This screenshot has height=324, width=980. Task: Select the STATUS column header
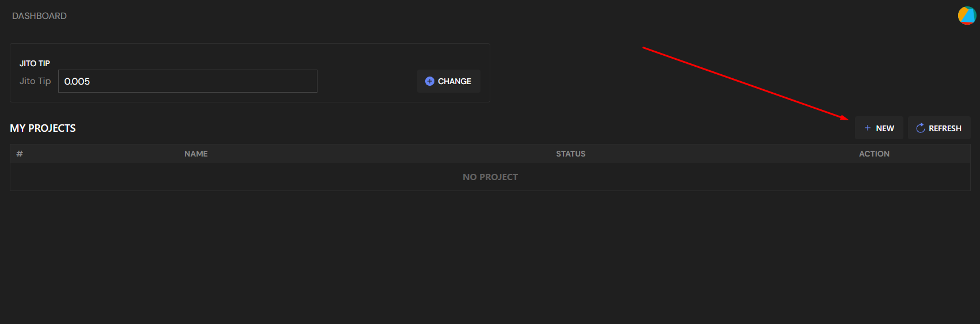coord(570,154)
